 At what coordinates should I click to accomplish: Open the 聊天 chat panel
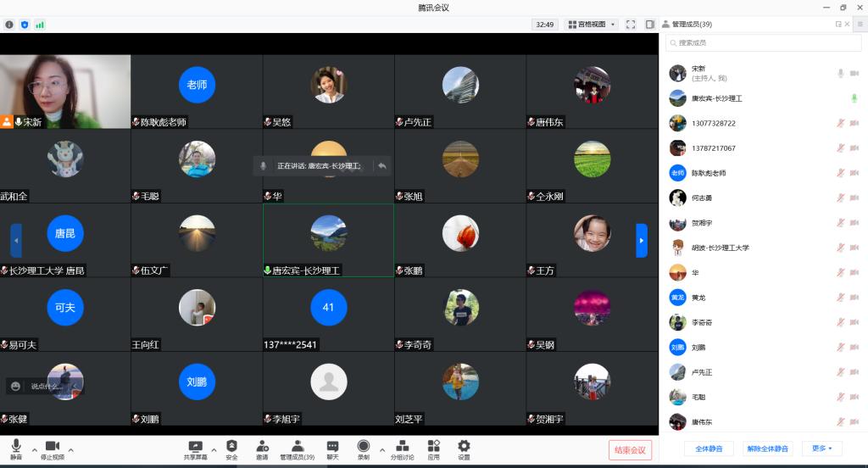(x=332, y=449)
